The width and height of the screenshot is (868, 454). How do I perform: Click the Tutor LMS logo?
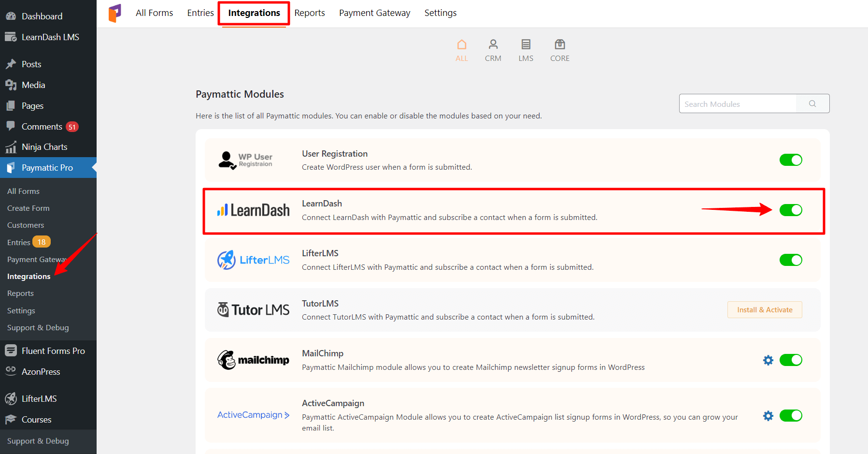click(253, 310)
